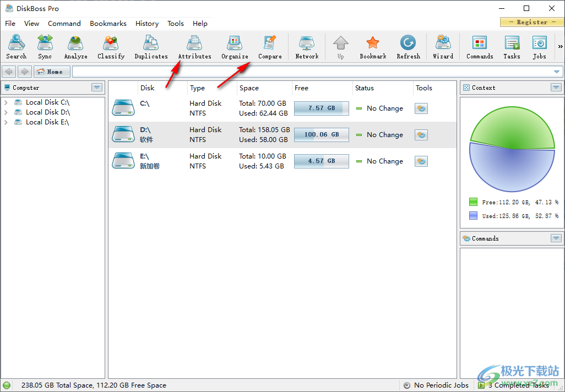
Task: Expand Local Disk D:\ tree node
Action: (x=6, y=112)
